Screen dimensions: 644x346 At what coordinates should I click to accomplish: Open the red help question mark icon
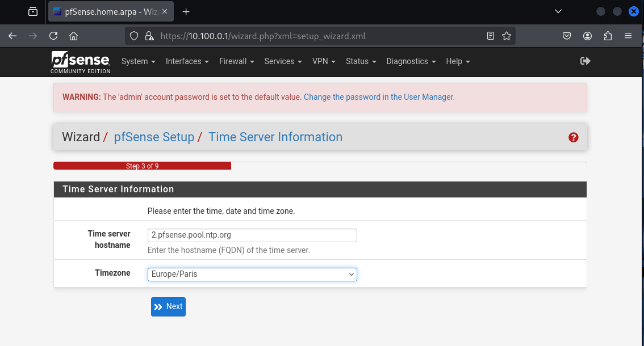[x=574, y=137]
